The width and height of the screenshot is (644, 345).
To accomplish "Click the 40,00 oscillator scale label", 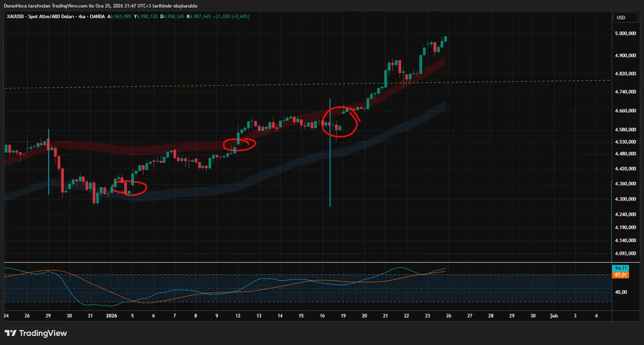I will tap(621, 292).
